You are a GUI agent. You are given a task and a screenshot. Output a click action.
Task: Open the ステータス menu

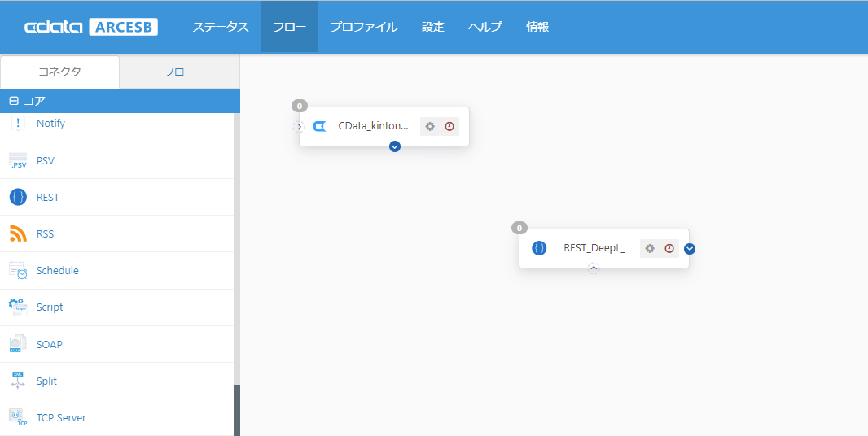(x=221, y=27)
